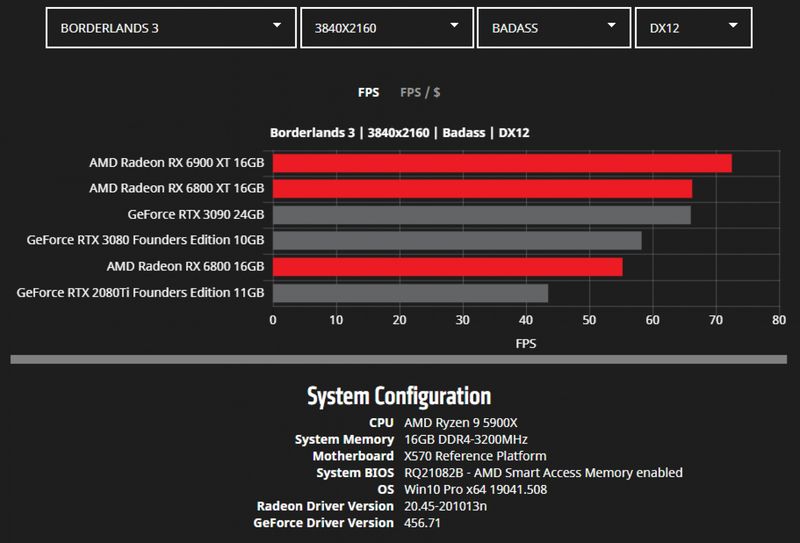800x543 pixels.
Task: Open the Borderlands 3 game dropdown
Action: point(171,28)
